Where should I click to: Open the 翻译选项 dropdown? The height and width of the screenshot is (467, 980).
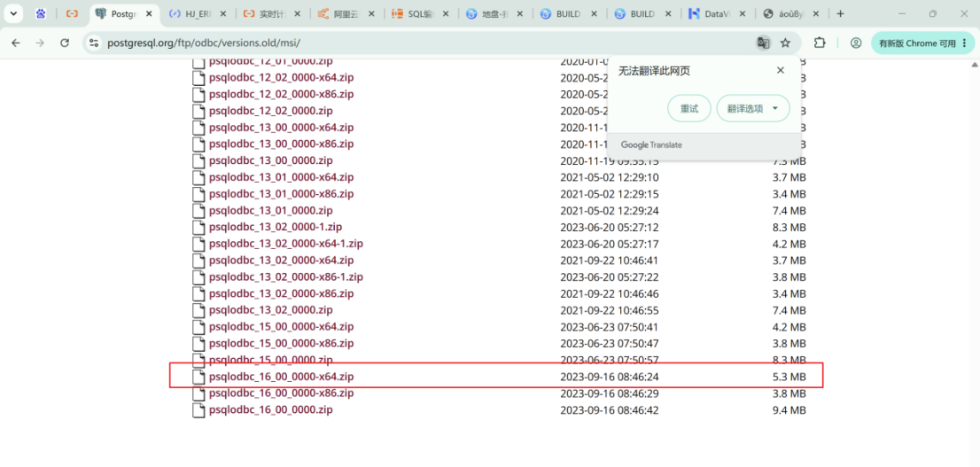(753, 108)
